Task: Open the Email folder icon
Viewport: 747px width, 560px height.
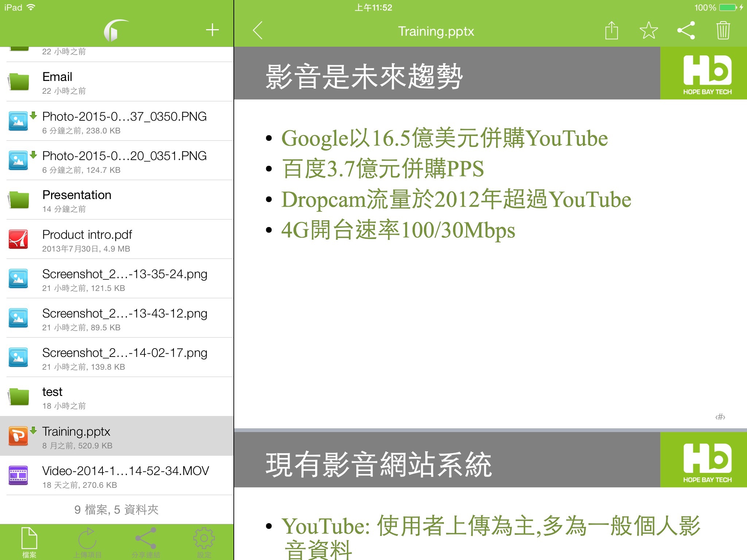Action: tap(18, 82)
